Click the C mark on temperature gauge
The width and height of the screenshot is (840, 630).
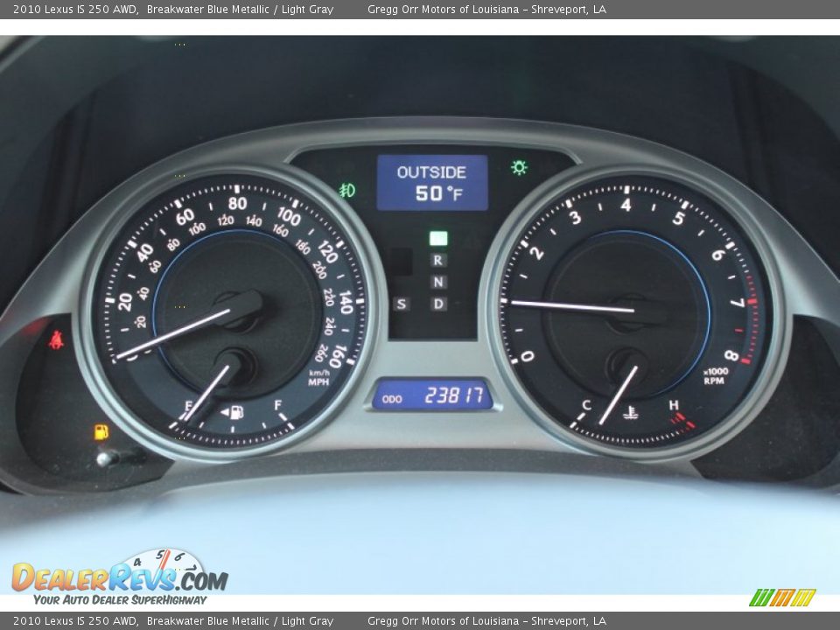586,405
